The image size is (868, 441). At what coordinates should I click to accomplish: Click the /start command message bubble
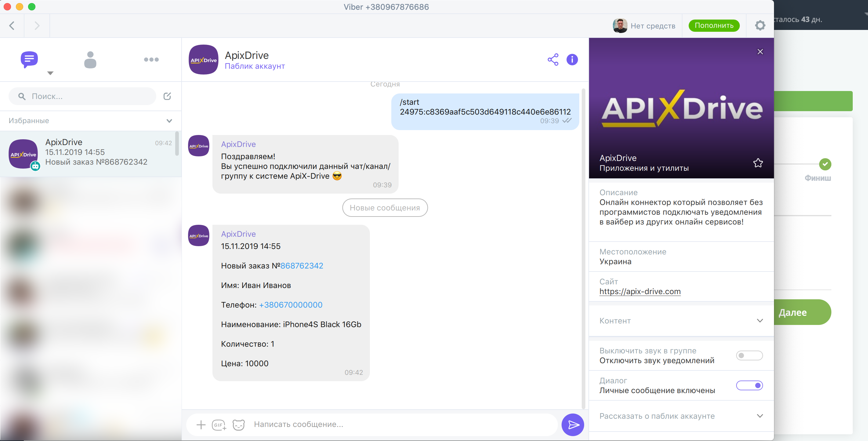point(485,111)
